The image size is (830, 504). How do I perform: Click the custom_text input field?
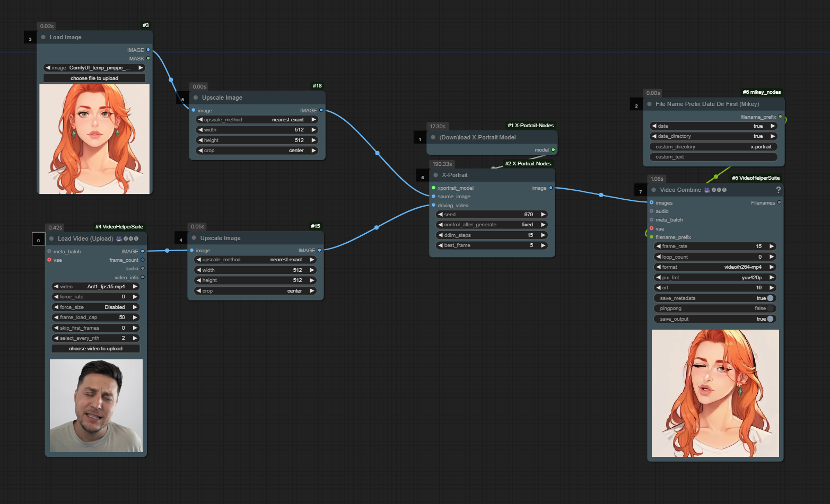pyautogui.click(x=713, y=157)
